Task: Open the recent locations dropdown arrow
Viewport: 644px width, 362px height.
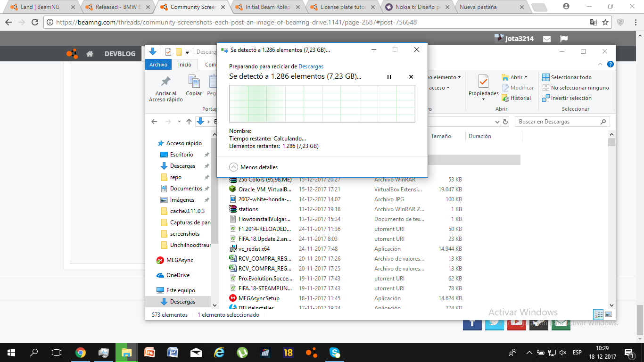Action: point(179,122)
